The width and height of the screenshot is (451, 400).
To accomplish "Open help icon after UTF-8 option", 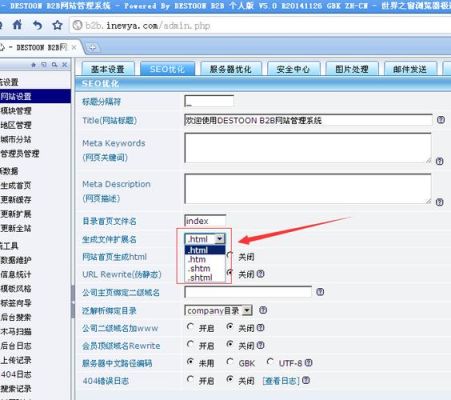I will point(309,363).
